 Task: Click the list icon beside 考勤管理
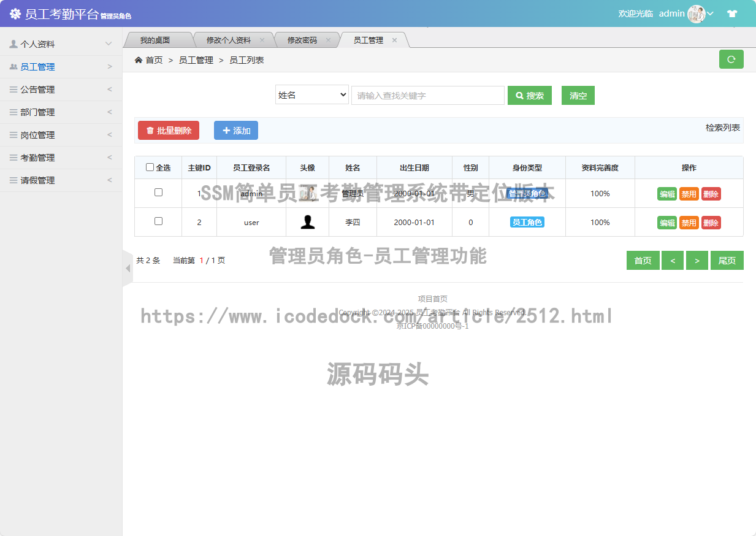(x=13, y=158)
